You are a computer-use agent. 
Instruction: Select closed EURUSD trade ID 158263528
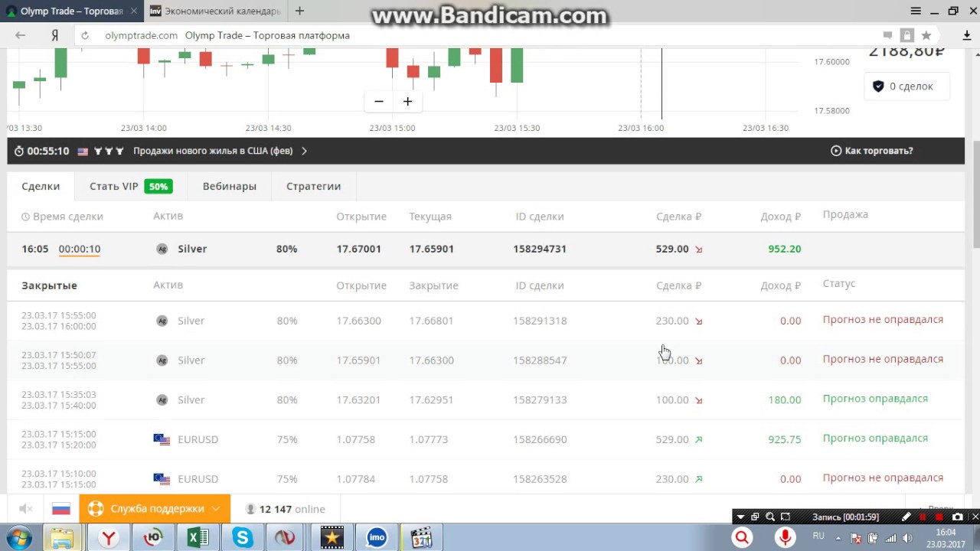[540, 479]
